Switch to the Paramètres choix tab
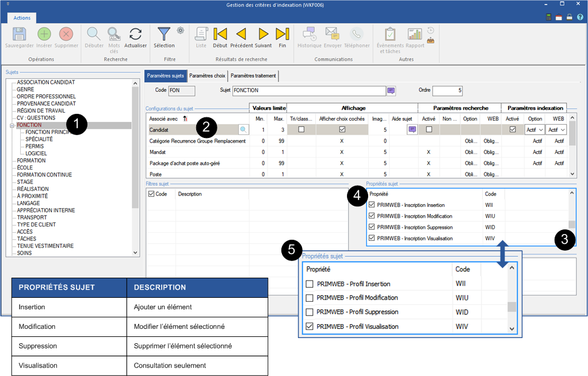This screenshot has height=376, width=588. click(207, 76)
